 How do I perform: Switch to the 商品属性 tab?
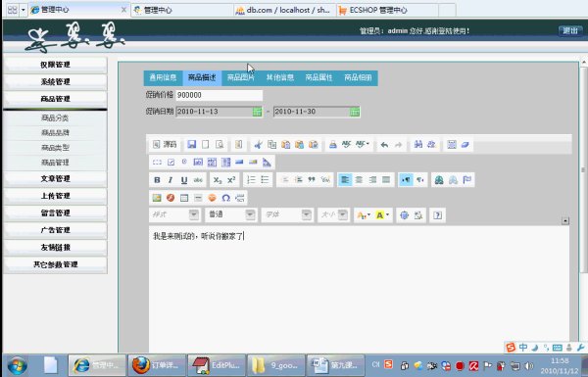[x=318, y=77]
